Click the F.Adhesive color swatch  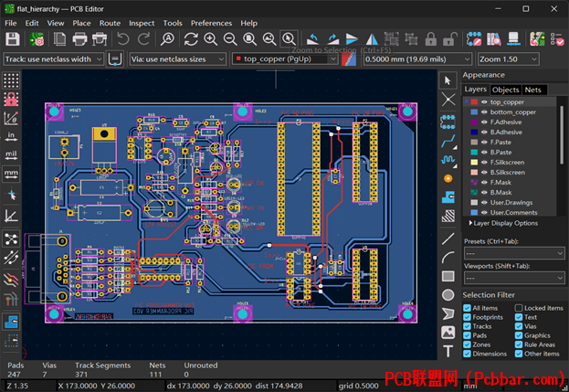[474, 122]
